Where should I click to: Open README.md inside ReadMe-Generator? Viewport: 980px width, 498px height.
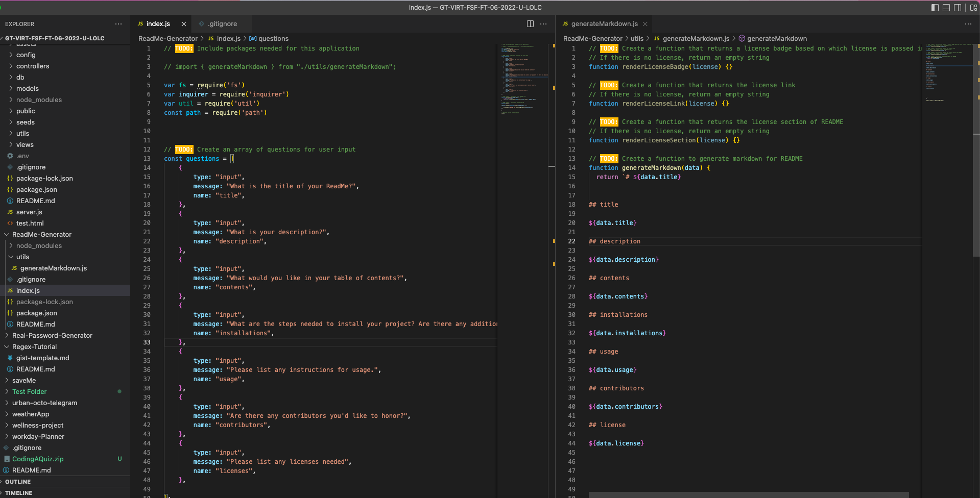(35, 324)
